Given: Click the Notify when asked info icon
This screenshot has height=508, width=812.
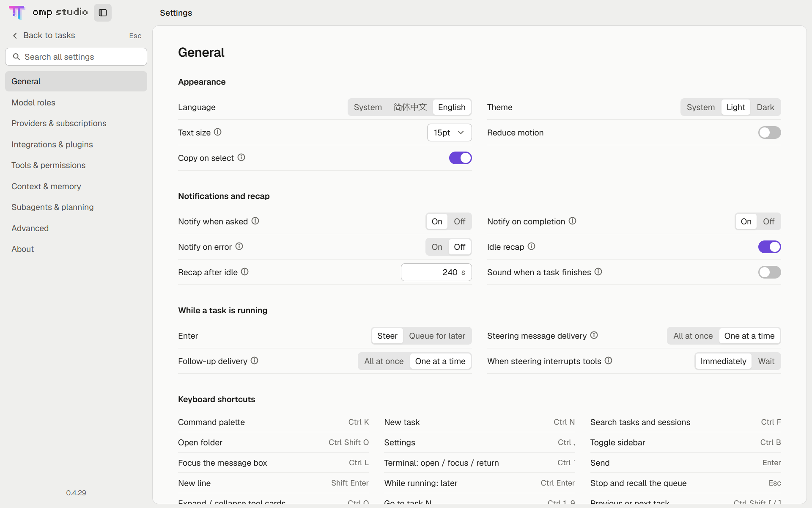Looking at the screenshot, I should point(255,221).
